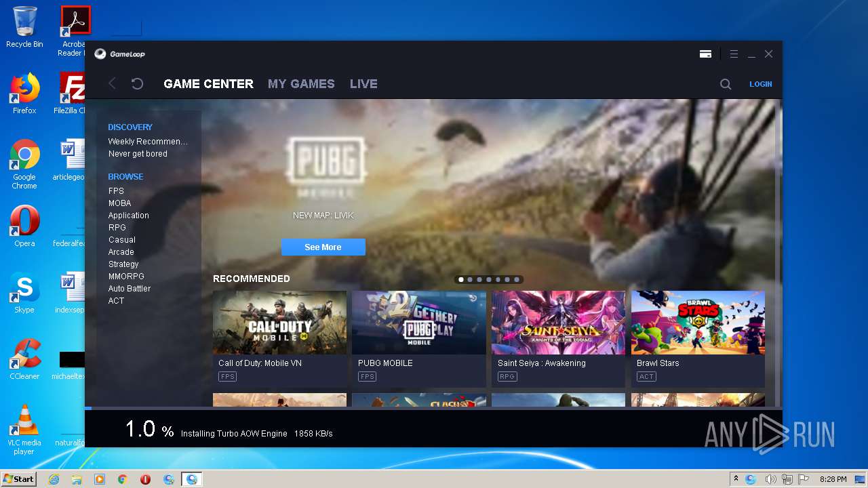Browse the MOBA category
Screen dimensions: 868x488
click(119, 203)
